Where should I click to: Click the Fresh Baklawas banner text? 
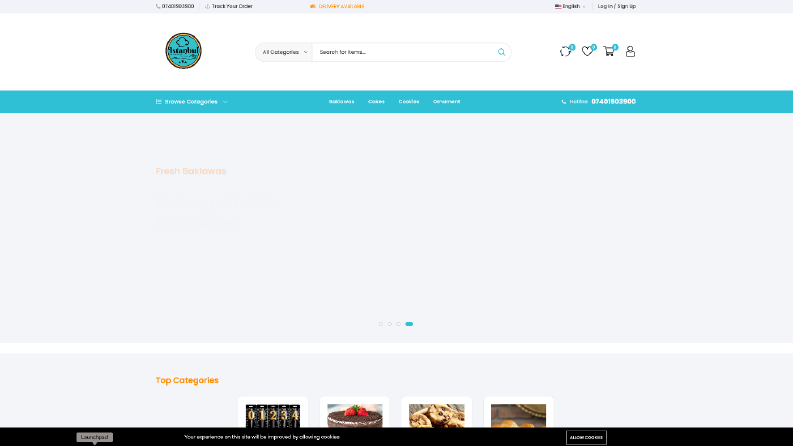click(191, 171)
